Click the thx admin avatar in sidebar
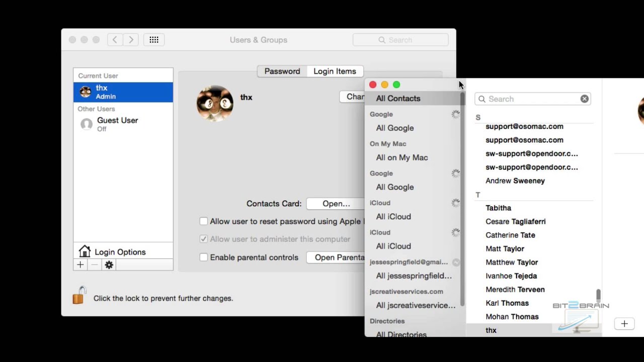Image resolution: width=644 pixels, height=362 pixels. 86,92
